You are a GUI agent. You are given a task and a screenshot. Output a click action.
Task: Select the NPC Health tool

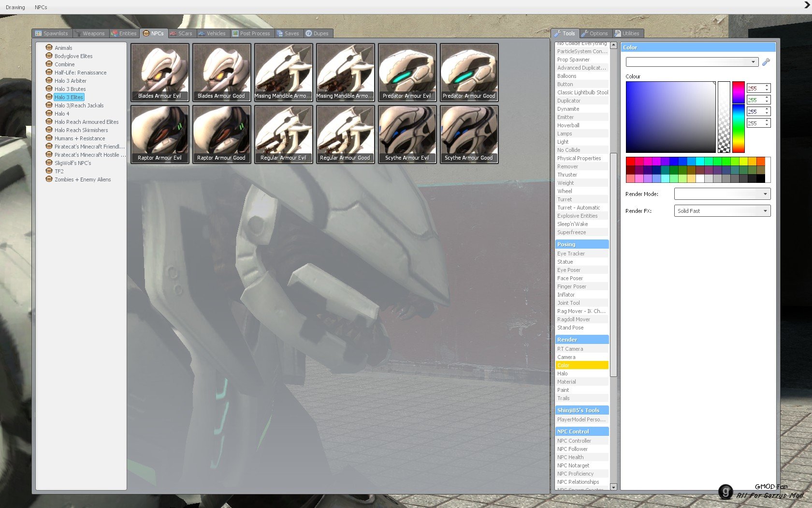tap(582, 457)
